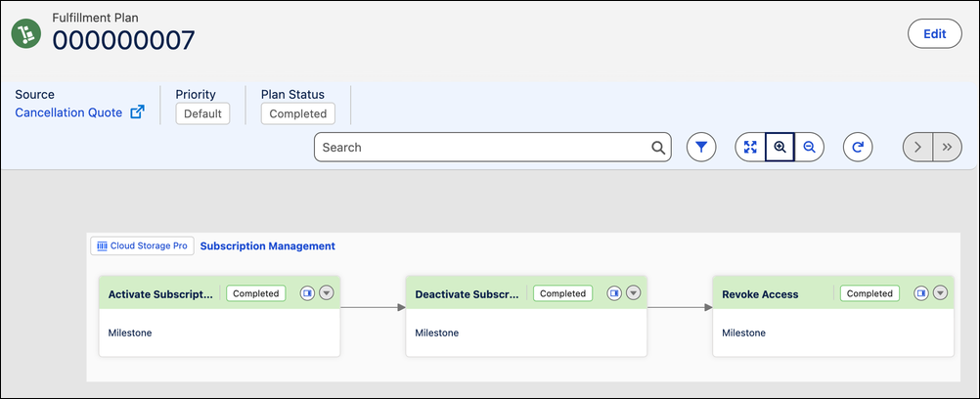
Task: Click the Cloud Storage Pro product badge
Action: [143, 245]
